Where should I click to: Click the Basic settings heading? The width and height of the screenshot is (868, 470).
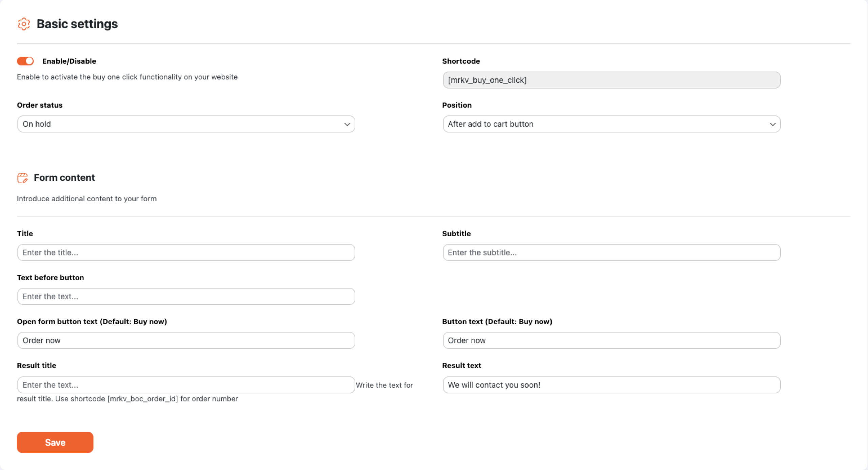point(77,24)
